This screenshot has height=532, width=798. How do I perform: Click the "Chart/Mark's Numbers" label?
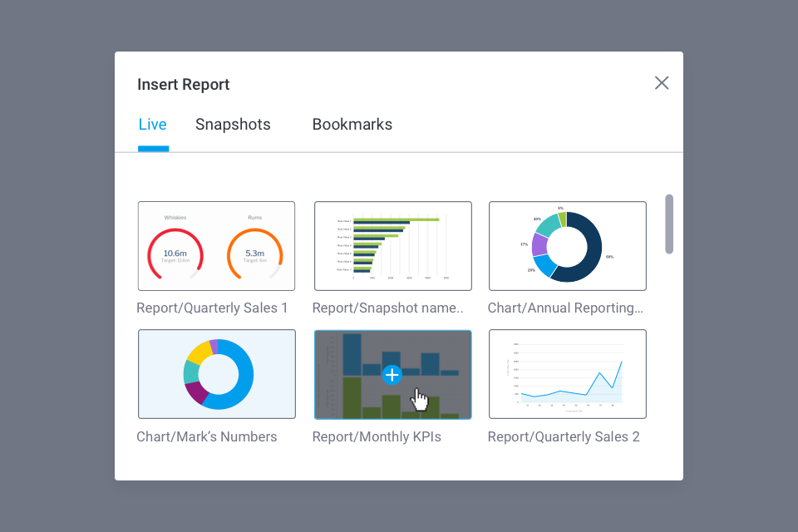click(x=207, y=437)
